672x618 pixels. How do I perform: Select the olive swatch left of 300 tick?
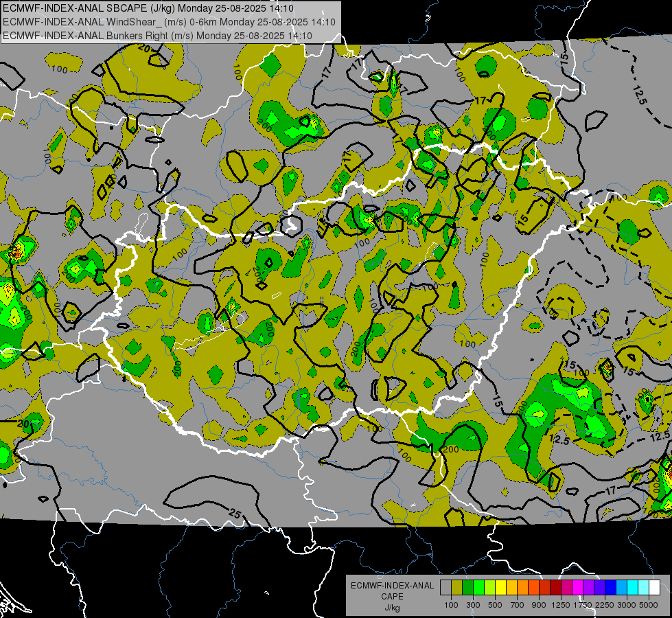coord(456,588)
